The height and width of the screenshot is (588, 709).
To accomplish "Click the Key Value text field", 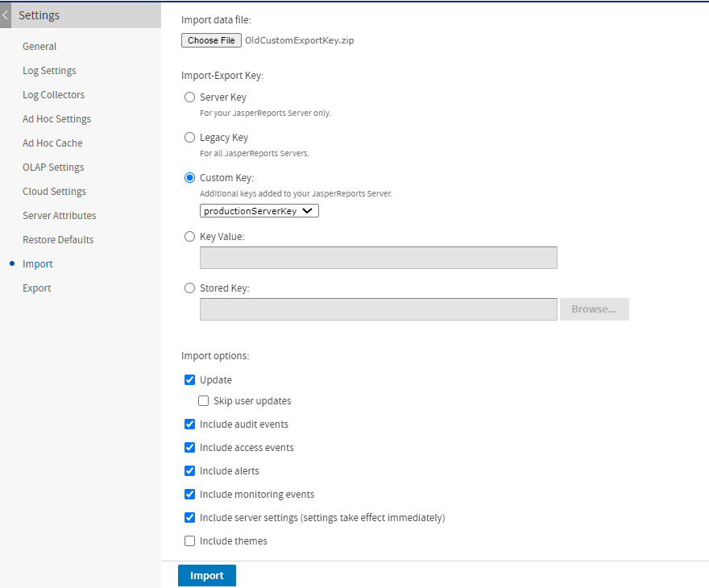I will point(379,258).
